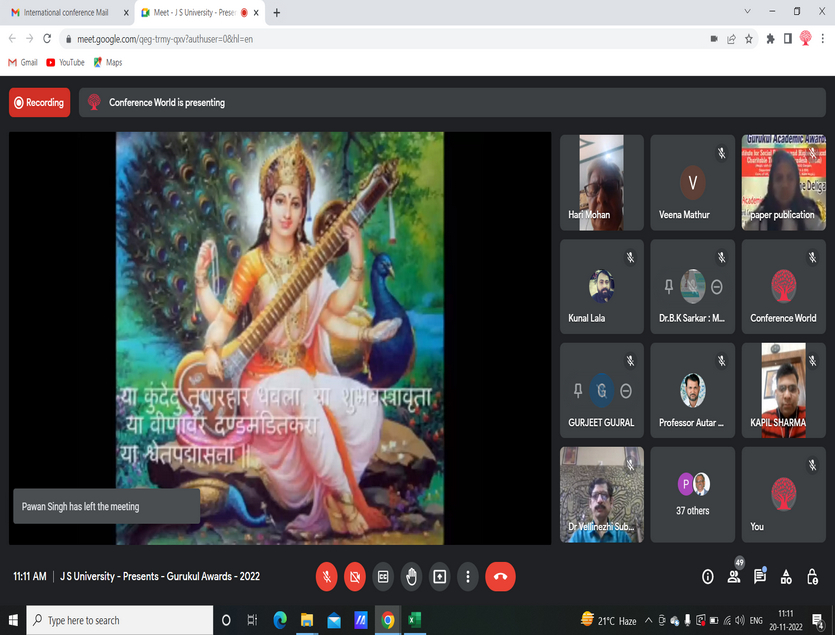Screen dimensions: 835x635
Task: Open the Chrome extensions puzzle icon
Action: (x=770, y=39)
